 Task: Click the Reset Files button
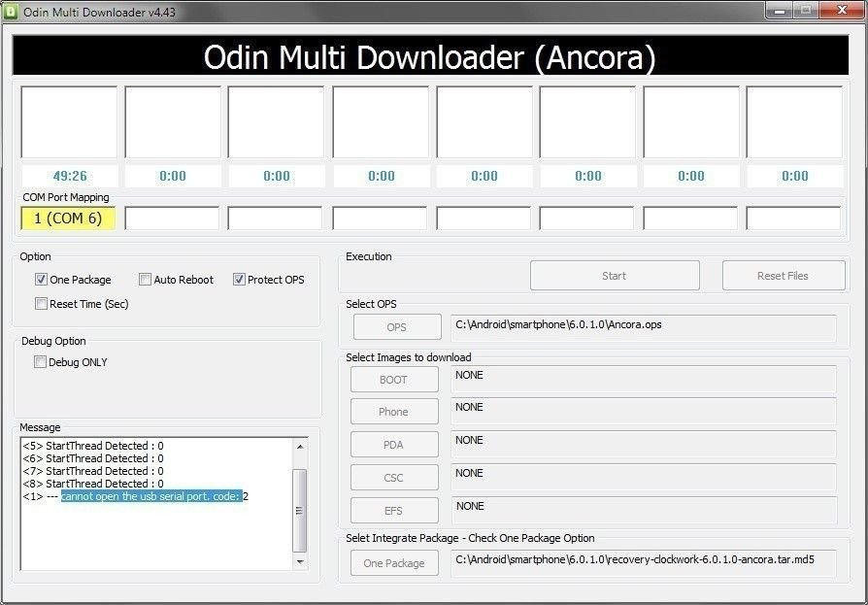[x=784, y=276]
